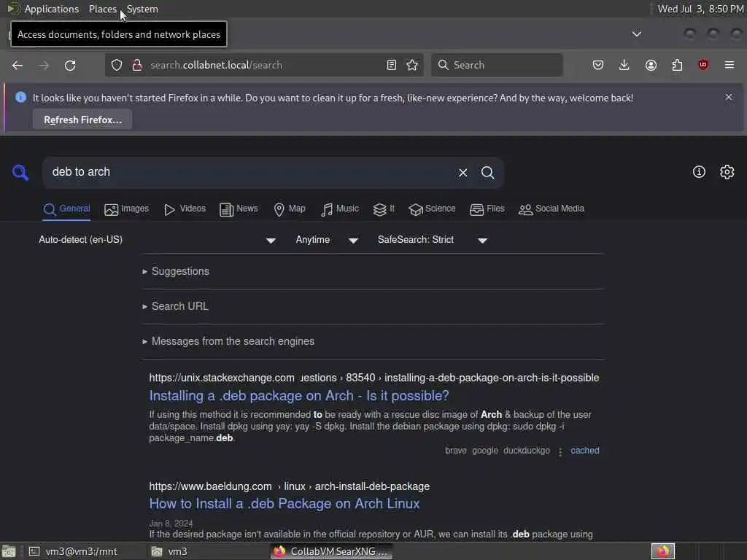Open the SafeSearch: Strict dropdown
The height and width of the screenshot is (560, 747).
pyautogui.click(x=432, y=240)
